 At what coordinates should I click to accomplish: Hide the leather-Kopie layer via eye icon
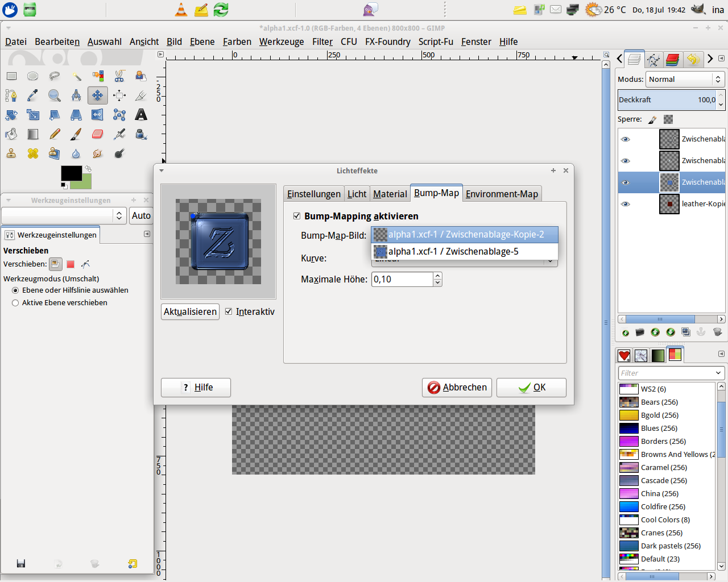626,204
